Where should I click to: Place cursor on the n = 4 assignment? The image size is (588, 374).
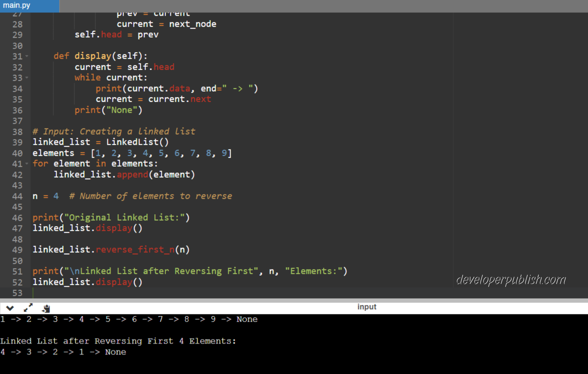coord(46,196)
